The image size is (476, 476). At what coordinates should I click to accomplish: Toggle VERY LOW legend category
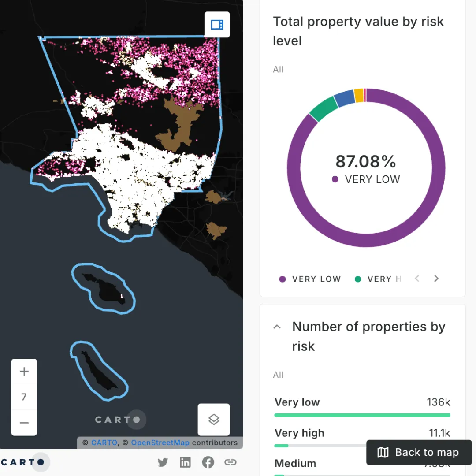(310, 279)
